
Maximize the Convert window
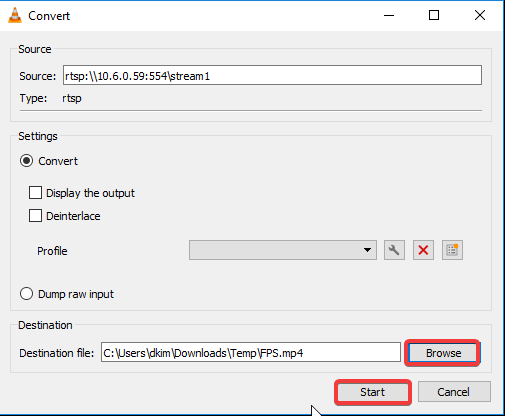434,15
